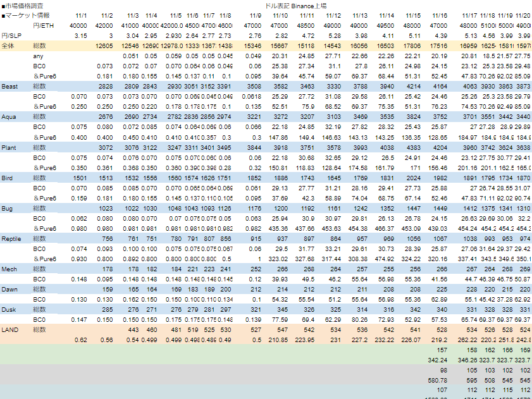This screenshot has height=399, width=532.
Task: Click 円/SLP value 5.28 under 11/12
Action: click(x=334, y=36)
